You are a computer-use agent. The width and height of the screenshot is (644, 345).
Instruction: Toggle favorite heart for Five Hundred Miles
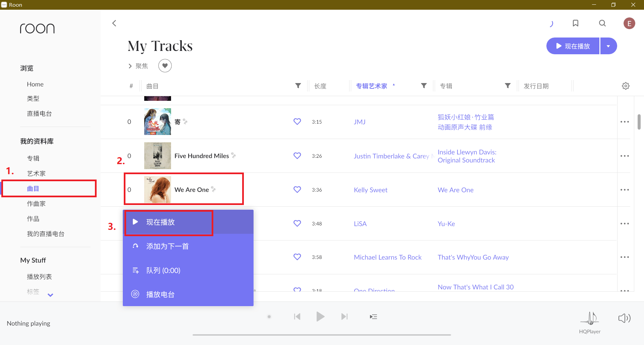tap(297, 156)
